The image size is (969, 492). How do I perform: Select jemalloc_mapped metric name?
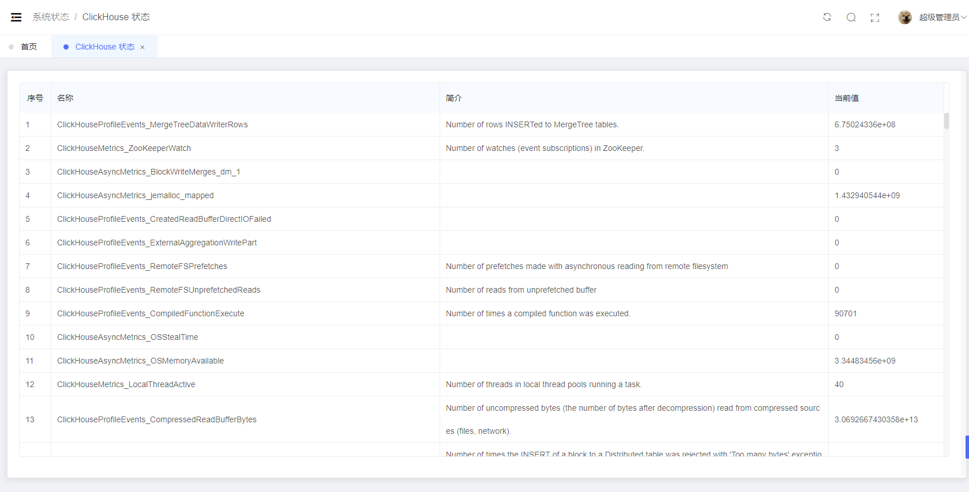(135, 195)
